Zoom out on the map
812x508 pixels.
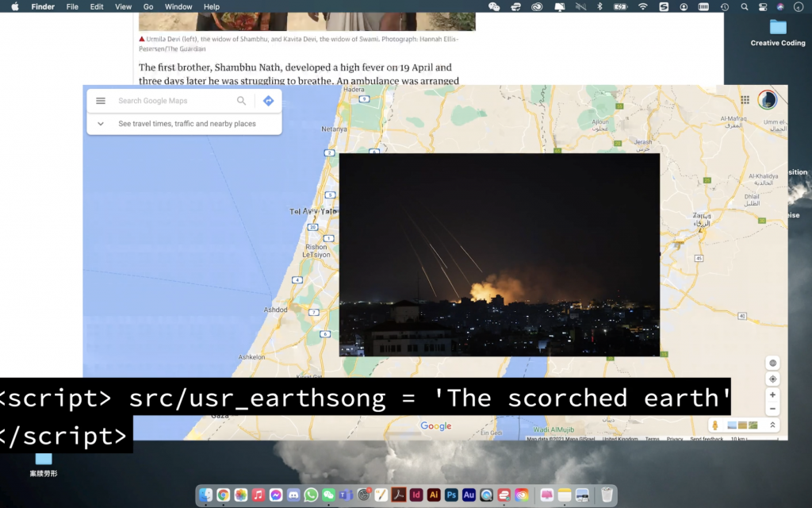point(772,409)
